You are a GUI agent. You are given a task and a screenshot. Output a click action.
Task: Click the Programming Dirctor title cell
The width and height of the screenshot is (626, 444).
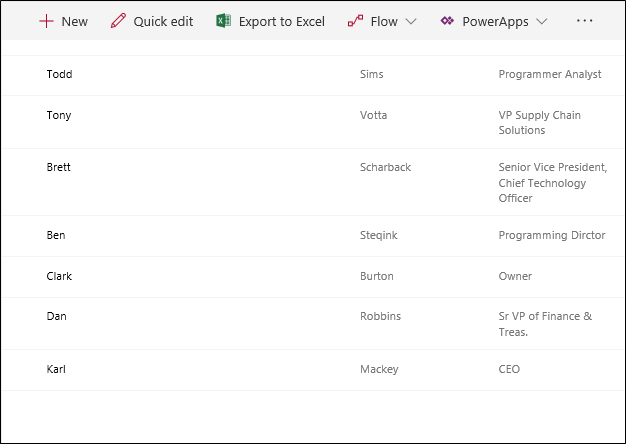click(x=552, y=236)
